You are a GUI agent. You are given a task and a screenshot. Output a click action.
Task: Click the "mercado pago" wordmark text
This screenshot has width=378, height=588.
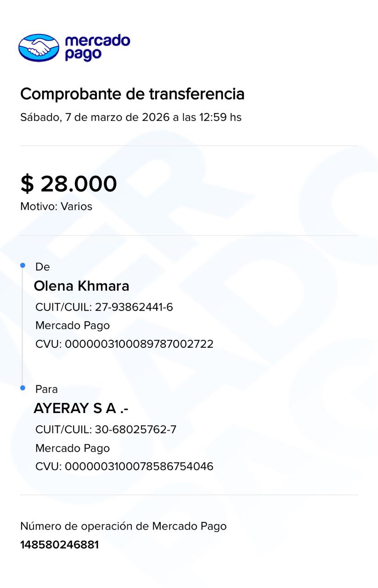tap(97, 47)
